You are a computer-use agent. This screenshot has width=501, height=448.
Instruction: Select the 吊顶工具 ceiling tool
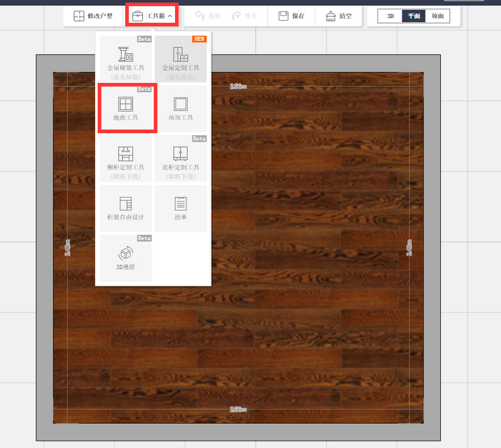point(181,109)
